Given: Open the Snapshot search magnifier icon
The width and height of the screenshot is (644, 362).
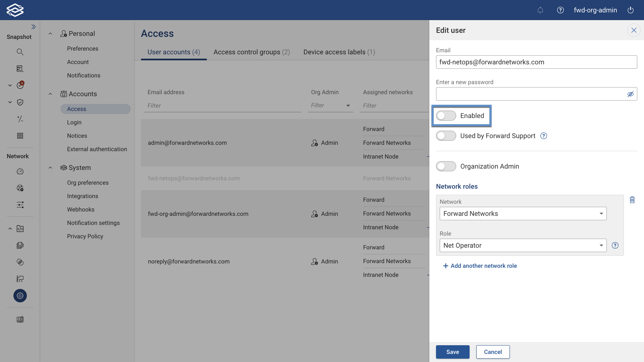Looking at the screenshot, I should [x=20, y=52].
